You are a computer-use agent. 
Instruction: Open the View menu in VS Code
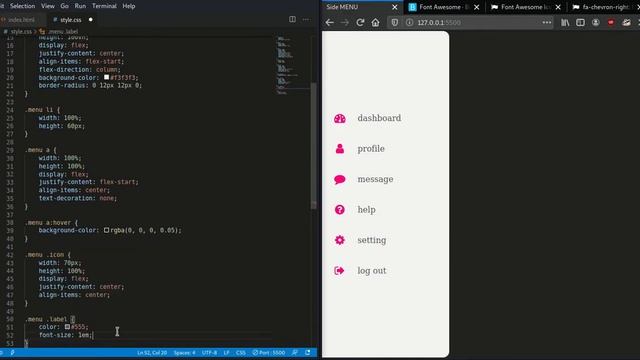(x=48, y=6)
